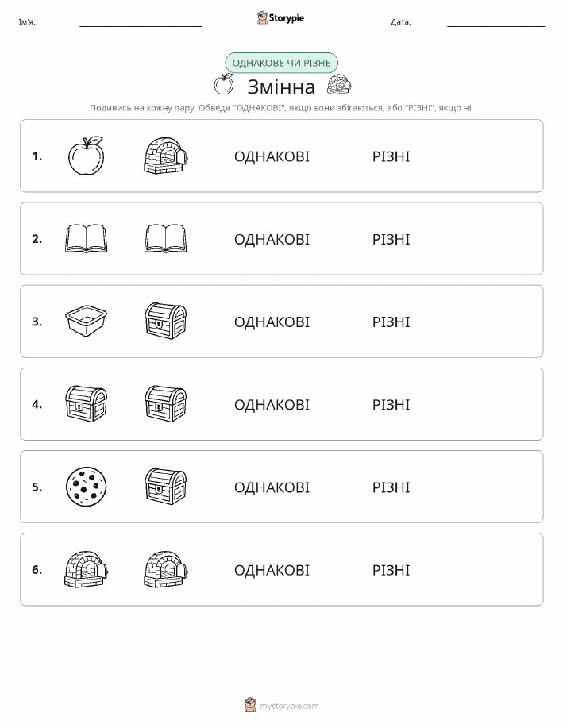Click the ОДНАКОВЕ ЧИ РІЗНЕ green badge
The image size is (563, 728).
click(x=281, y=63)
